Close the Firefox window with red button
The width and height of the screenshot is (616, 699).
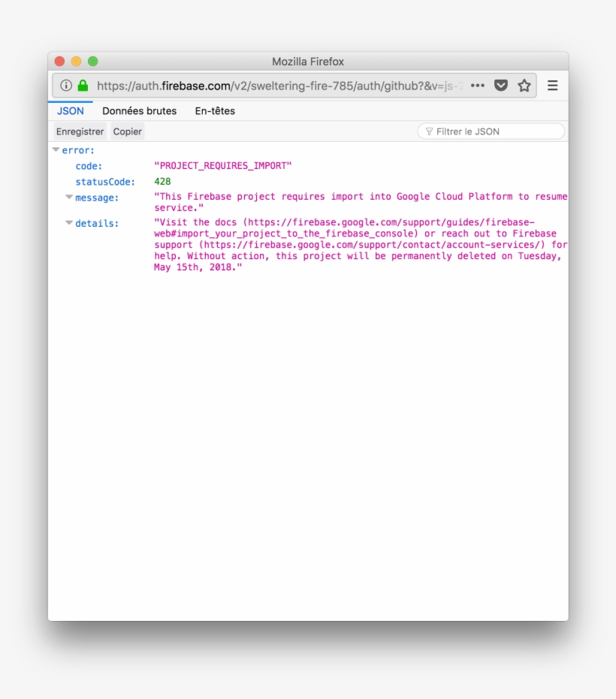pos(59,62)
